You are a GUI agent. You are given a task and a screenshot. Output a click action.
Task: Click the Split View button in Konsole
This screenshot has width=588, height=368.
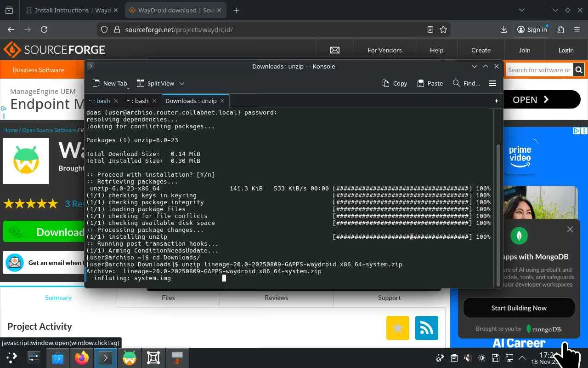156,83
